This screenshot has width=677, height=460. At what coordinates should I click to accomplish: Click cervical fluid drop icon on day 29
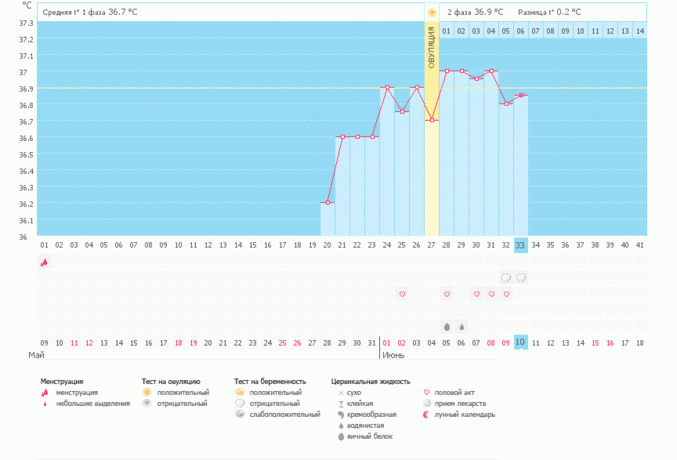pyautogui.click(x=462, y=327)
